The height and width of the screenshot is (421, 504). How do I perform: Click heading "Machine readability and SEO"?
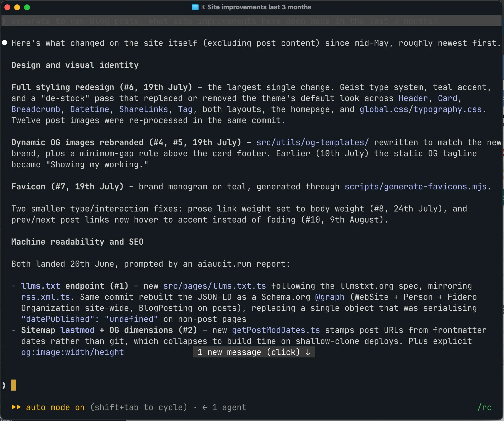pyautogui.click(x=77, y=242)
